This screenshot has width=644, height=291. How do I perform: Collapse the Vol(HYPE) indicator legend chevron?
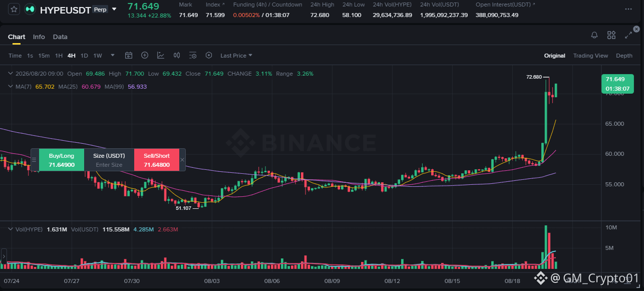tap(11, 229)
